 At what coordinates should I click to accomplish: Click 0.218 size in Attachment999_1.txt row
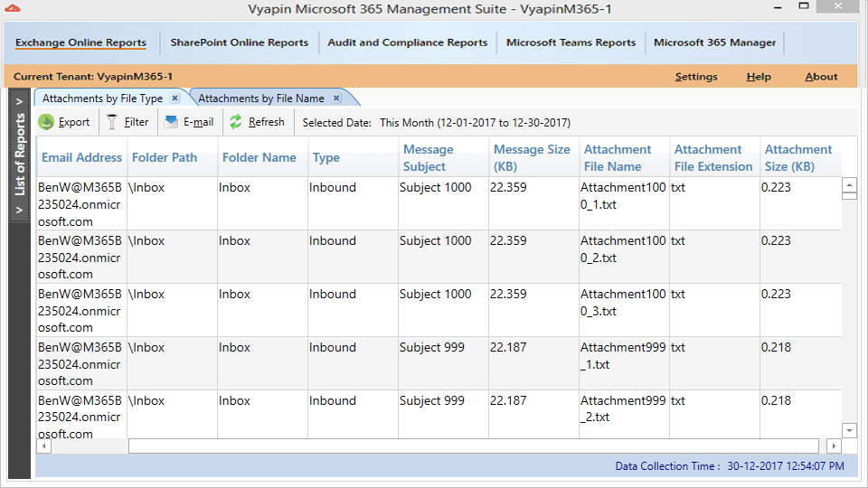[x=776, y=347]
